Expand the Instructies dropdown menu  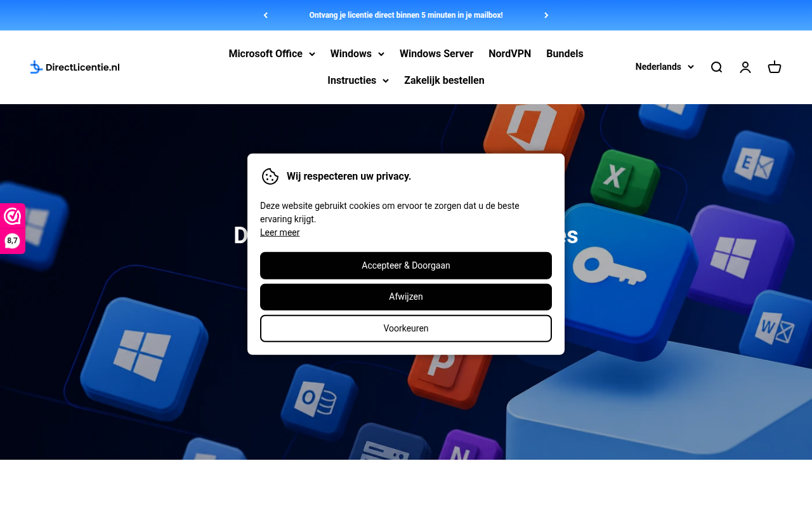pos(358,81)
